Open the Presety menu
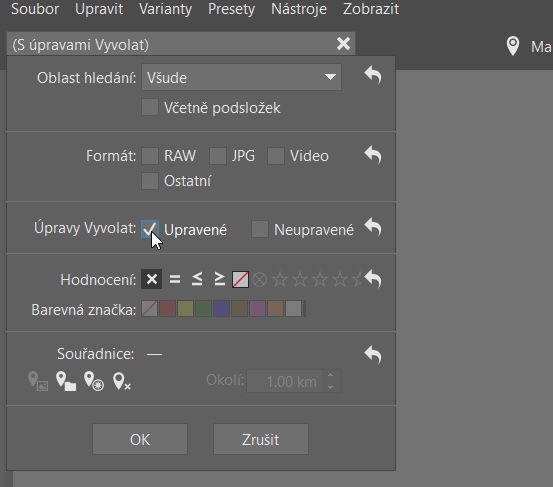The width and height of the screenshot is (553, 487). 231,9
